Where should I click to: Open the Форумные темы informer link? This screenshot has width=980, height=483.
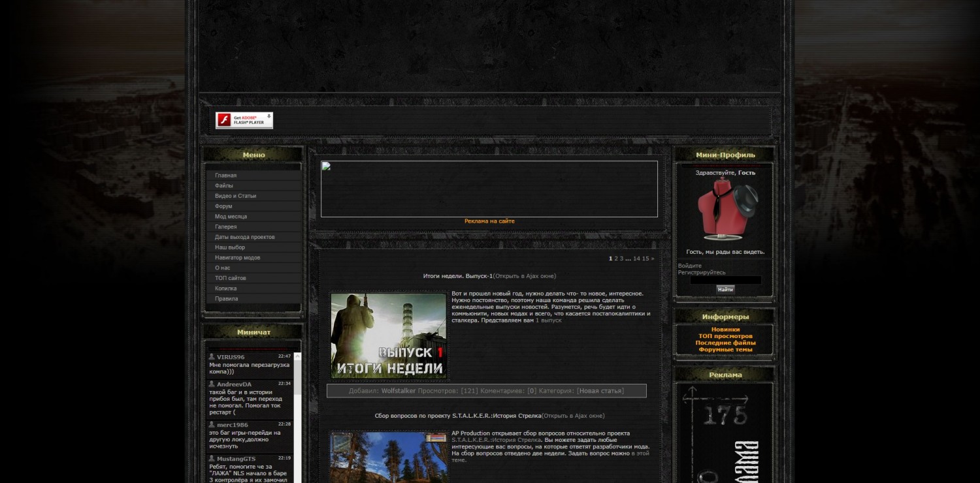725,349
